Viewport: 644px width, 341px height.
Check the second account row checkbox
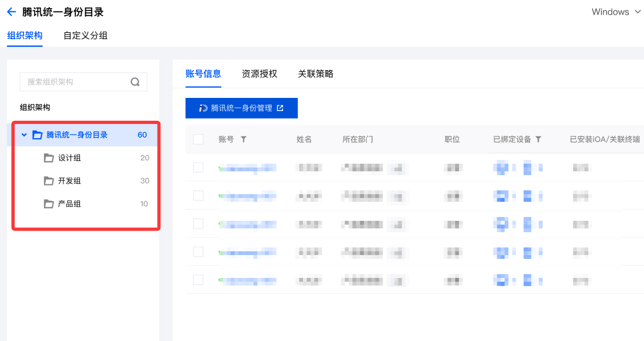coord(198,196)
